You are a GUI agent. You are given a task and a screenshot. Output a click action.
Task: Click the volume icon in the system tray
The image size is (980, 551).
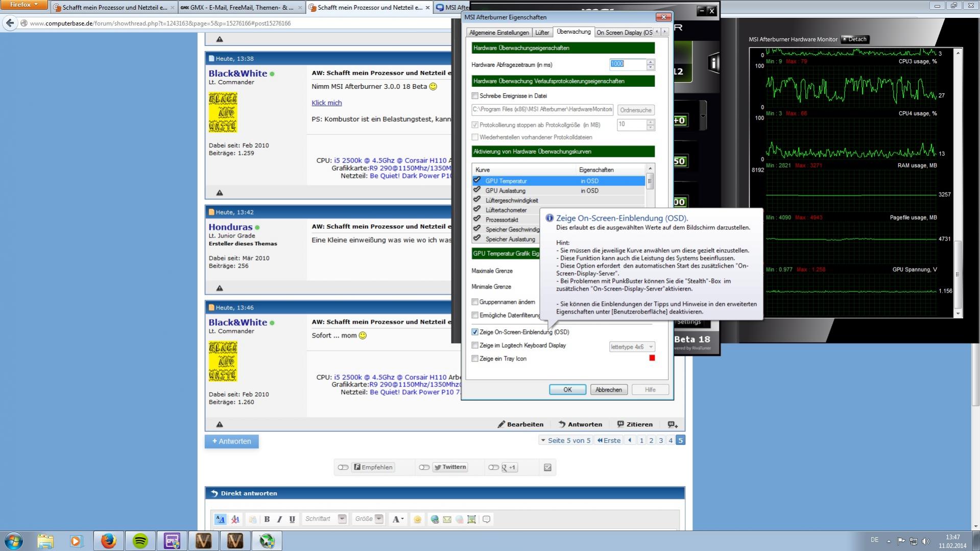925,541
